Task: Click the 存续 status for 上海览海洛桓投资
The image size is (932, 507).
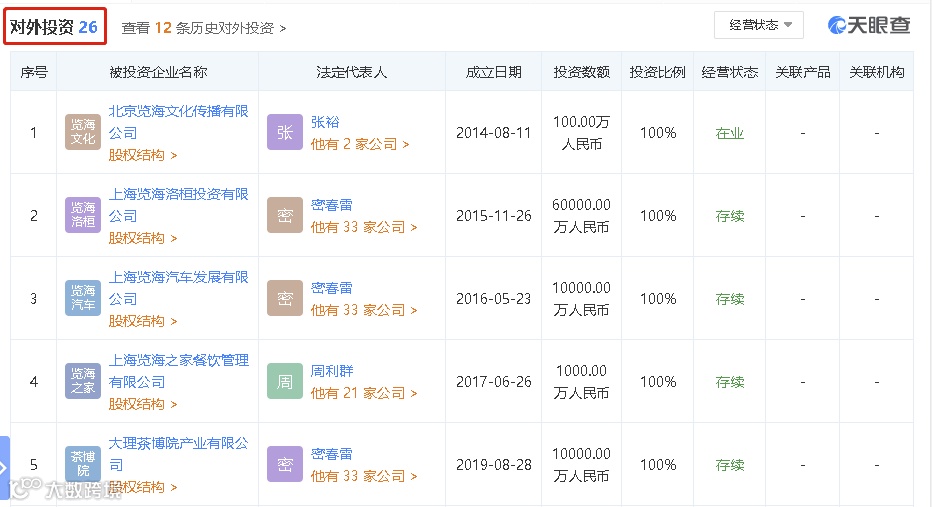Action: click(x=730, y=216)
